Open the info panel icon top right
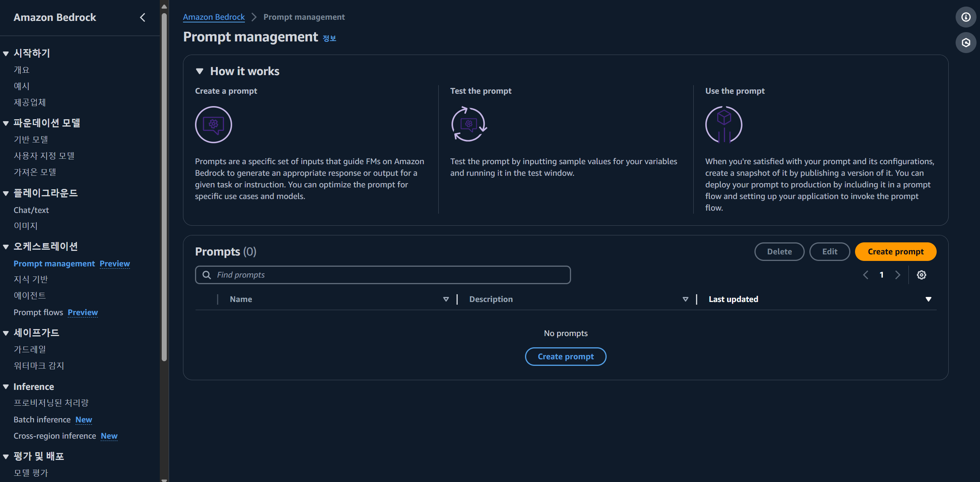Image resolution: width=980 pixels, height=482 pixels. (x=966, y=17)
